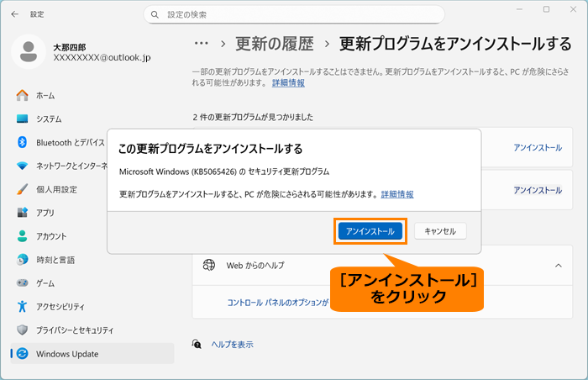Click the アカウント person icon

22,236
